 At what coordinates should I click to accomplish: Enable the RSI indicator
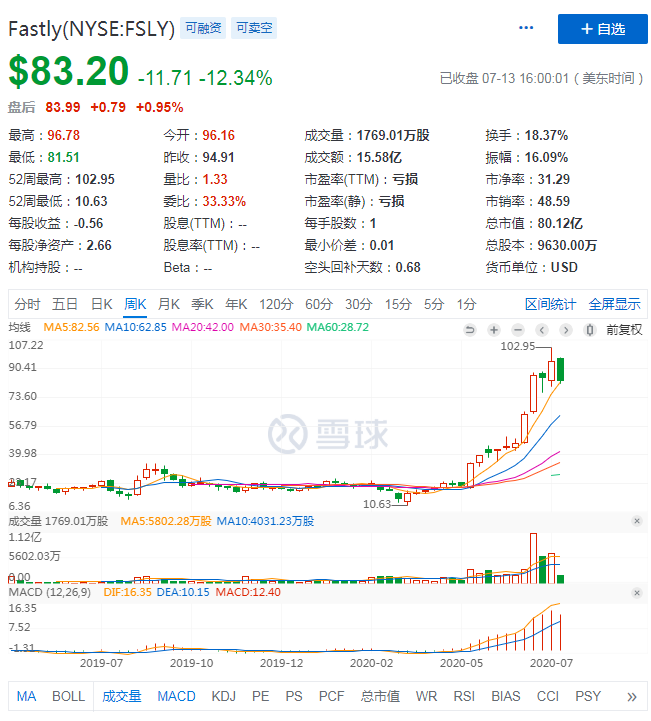[464, 696]
